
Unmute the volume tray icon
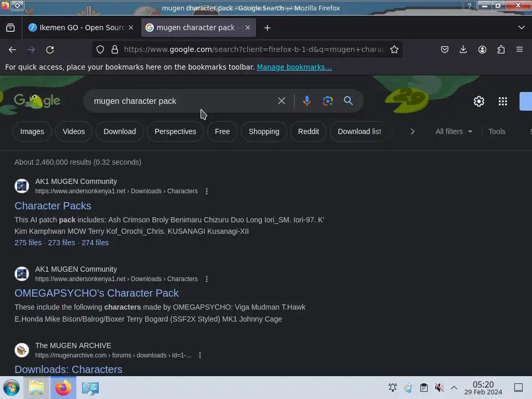coord(439,388)
